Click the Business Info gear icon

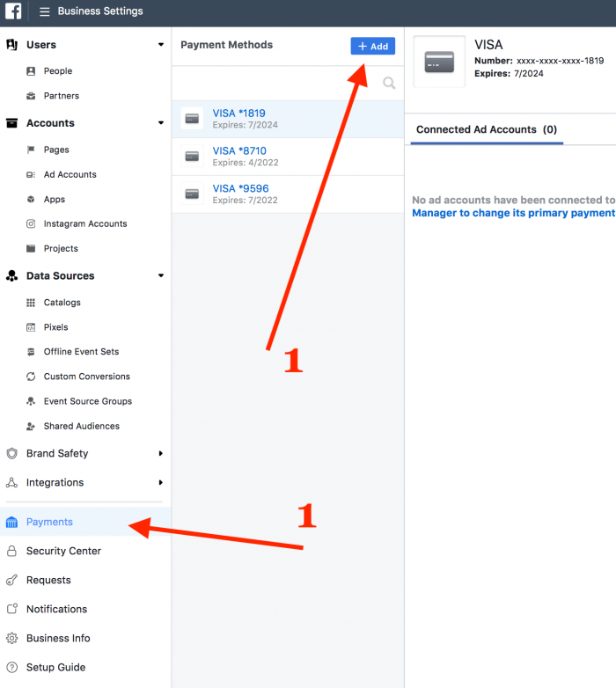[11, 639]
